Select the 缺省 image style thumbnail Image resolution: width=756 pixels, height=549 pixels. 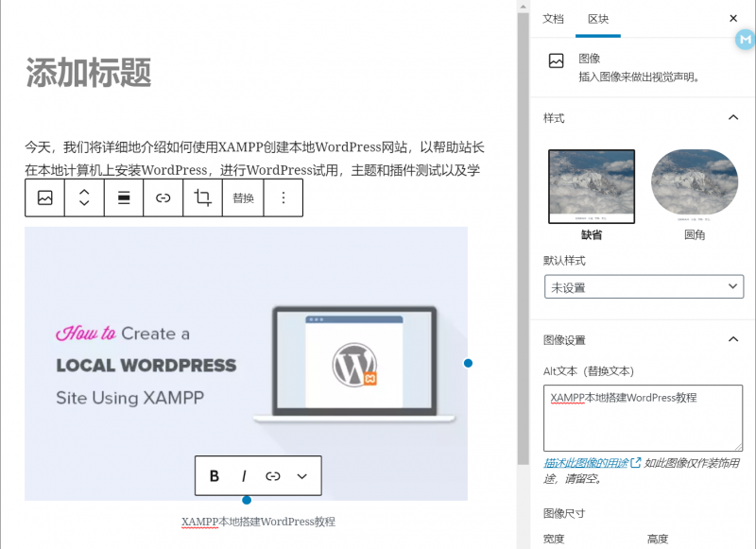point(592,186)
